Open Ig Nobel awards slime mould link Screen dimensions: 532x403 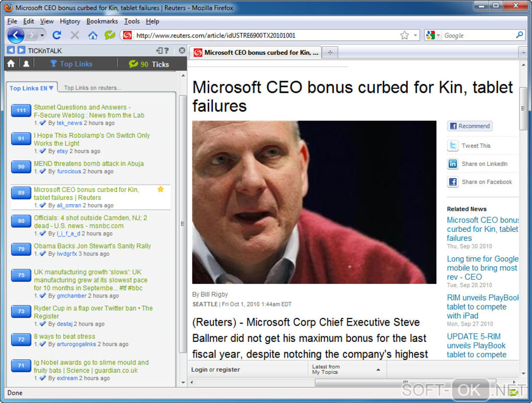[x=91, y=366]
